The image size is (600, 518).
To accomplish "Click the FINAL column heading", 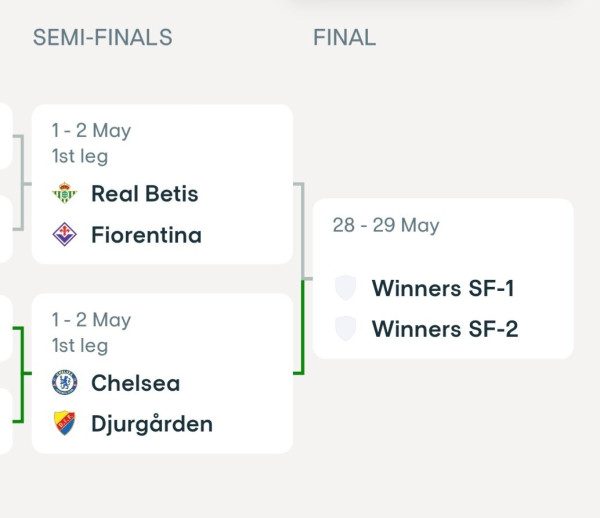I will pos(344,37).
